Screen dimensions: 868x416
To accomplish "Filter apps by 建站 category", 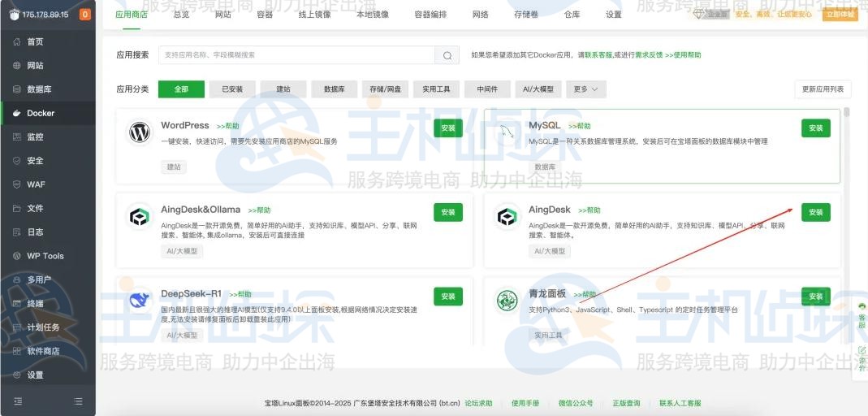I will click(283, 89).
